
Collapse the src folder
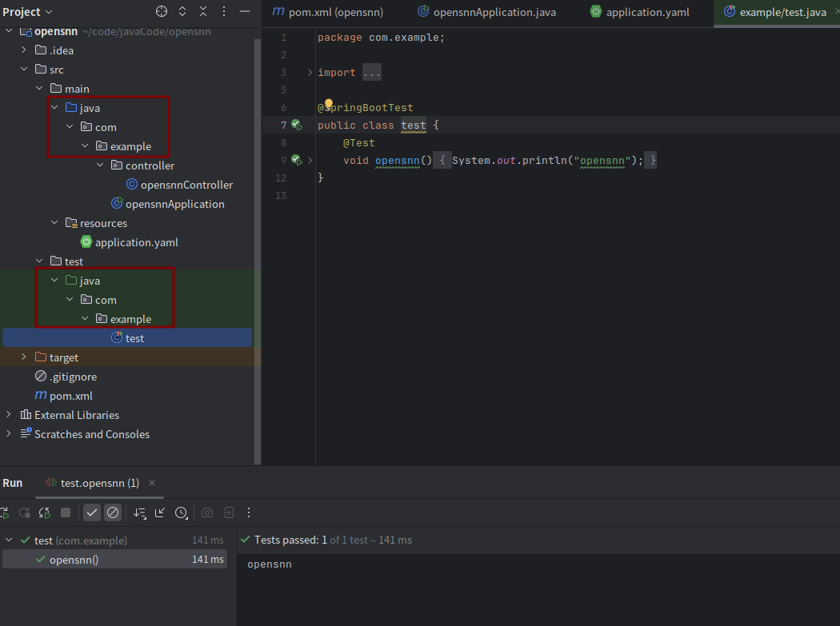(x=23, y=69)
